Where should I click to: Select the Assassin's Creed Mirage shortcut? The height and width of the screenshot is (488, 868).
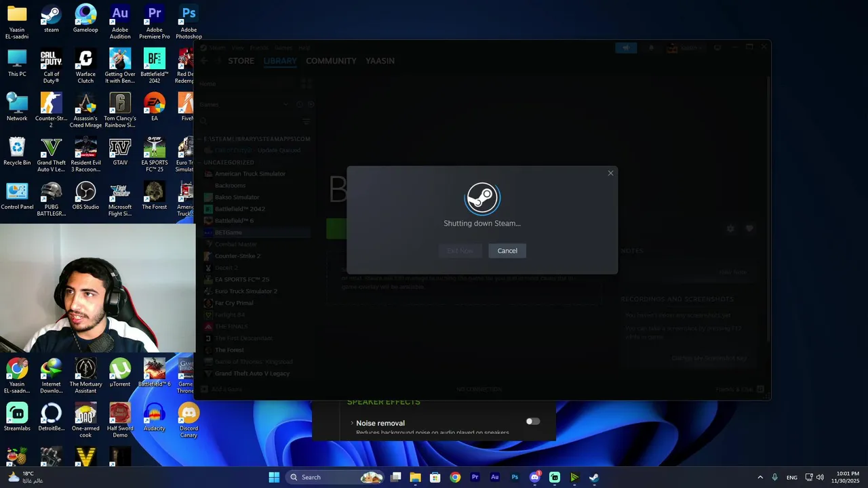[x=85, y=110]
